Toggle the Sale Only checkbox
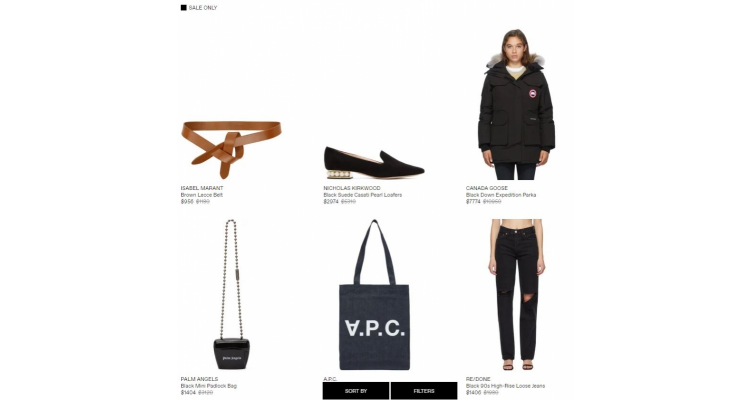This screenshot has height=400, width=750. point(184,8)
